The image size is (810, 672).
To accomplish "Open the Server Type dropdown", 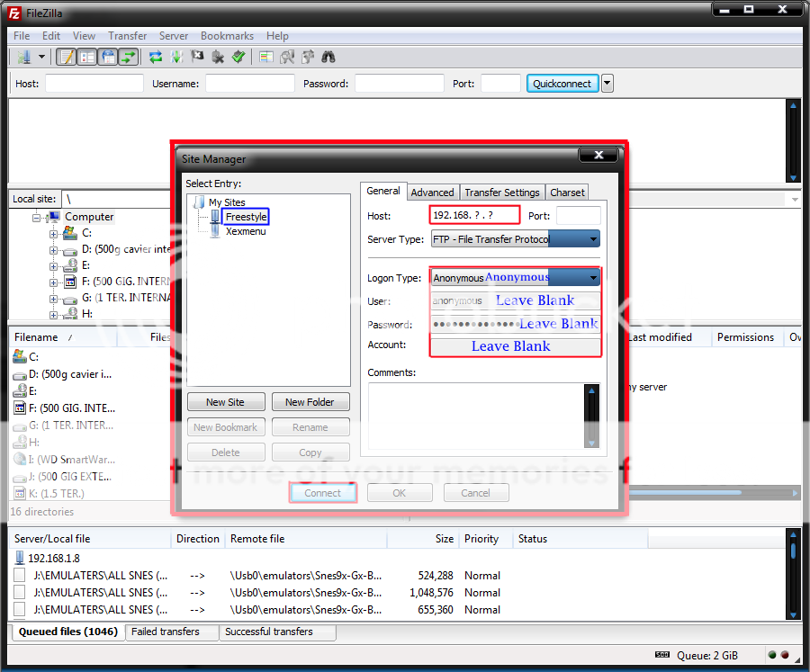I will pyautogui.click(x=516, y=239).
